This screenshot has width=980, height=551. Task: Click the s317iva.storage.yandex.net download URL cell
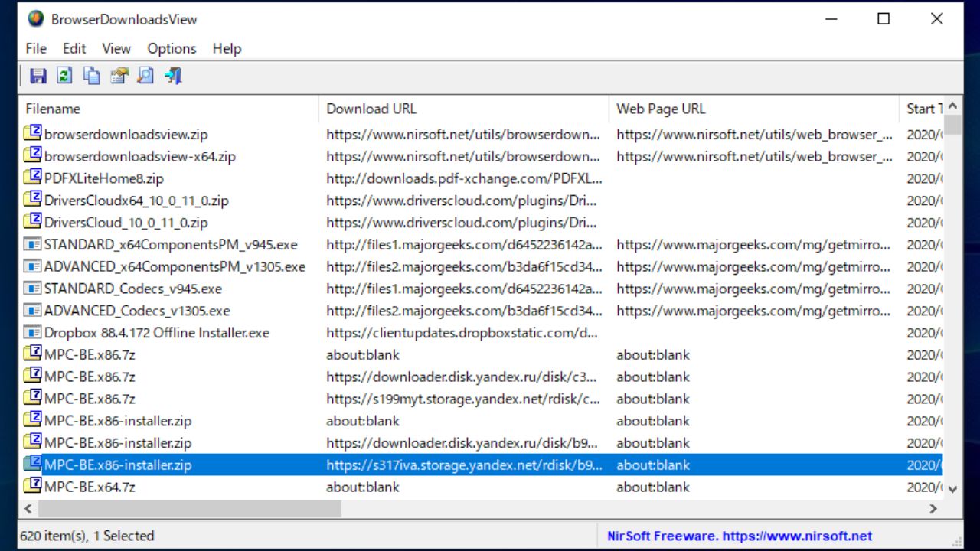point(464,465)
